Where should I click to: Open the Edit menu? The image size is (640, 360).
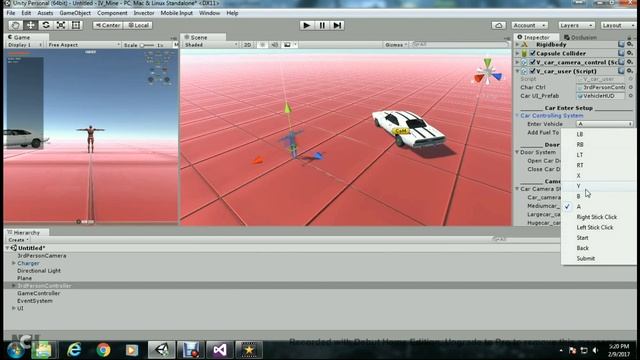(26, 13)
